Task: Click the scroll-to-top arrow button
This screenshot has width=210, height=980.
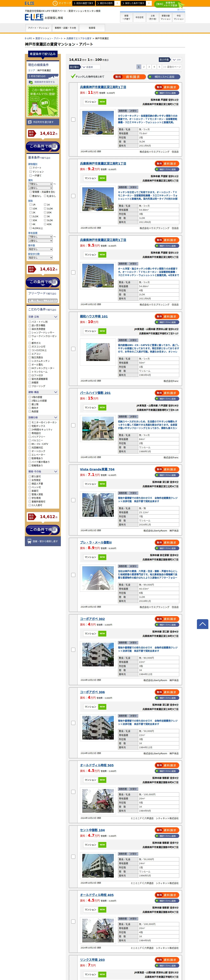Action: point(202,624)
